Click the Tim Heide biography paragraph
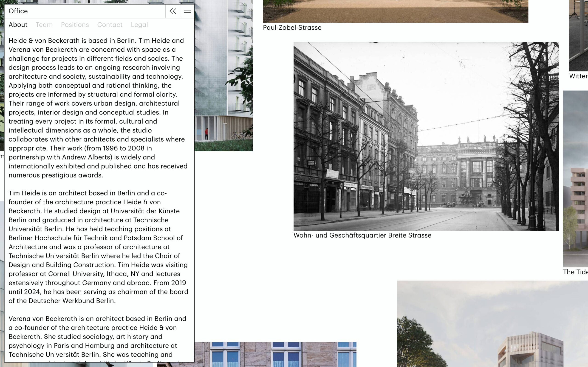This screenshot has height=367, width=588. 98,247
